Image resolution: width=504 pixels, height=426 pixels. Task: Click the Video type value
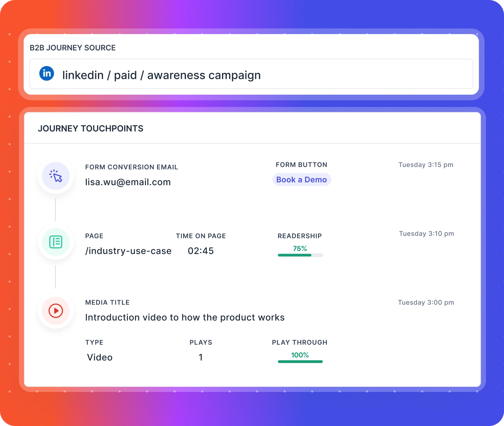100,357
